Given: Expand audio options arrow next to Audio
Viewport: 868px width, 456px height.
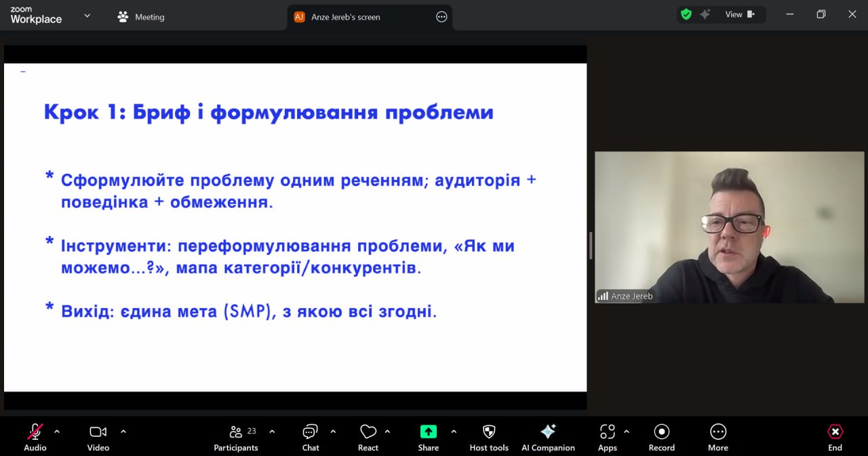Looking at the screenshot, I should coord(57,431).
